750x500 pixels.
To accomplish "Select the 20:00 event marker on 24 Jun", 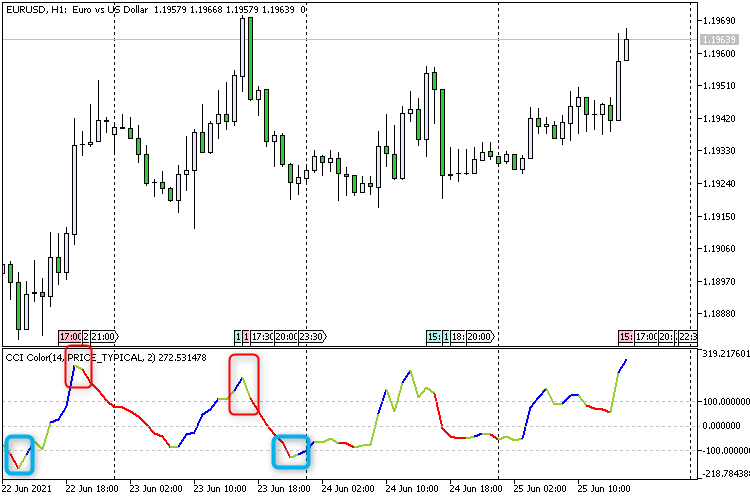I will [x=480, y=337].
